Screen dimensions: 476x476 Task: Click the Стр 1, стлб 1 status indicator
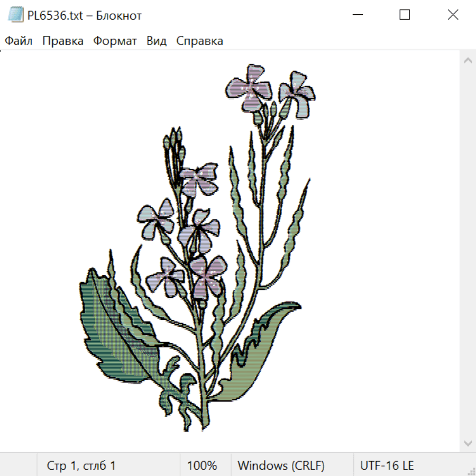[x=81, y=465]
